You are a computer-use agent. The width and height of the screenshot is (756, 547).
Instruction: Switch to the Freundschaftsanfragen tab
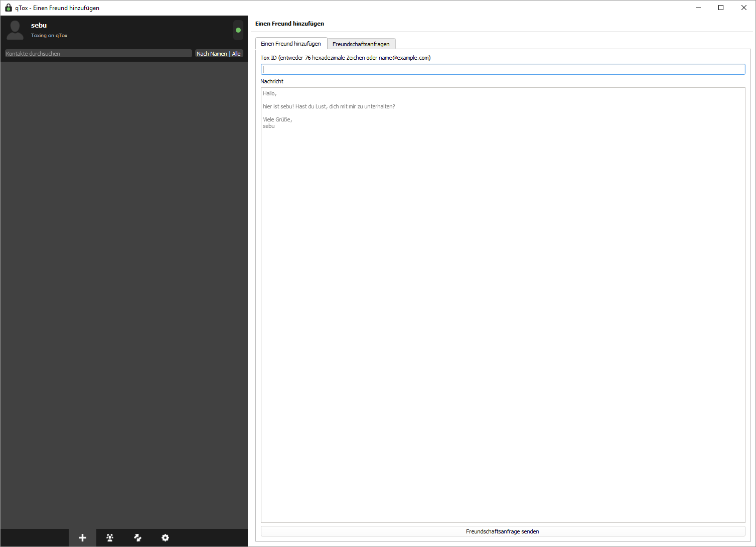pyautogui.click(x=361, y=44)
